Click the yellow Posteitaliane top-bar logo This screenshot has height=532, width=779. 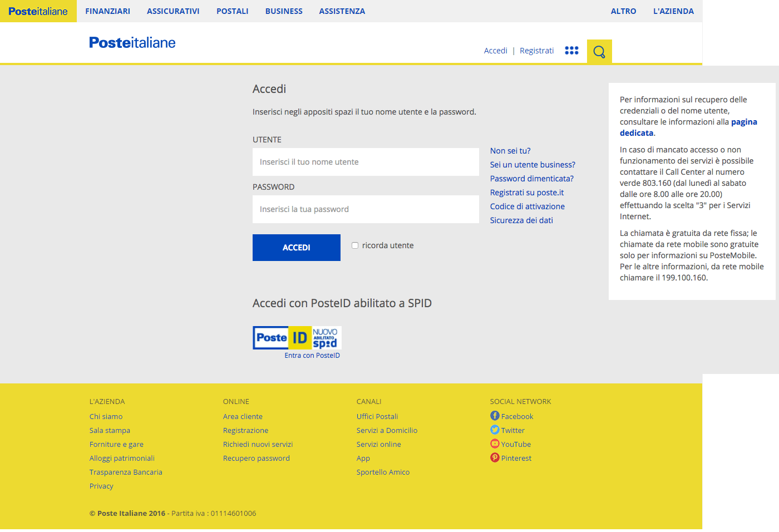click(x=38, y=11)
